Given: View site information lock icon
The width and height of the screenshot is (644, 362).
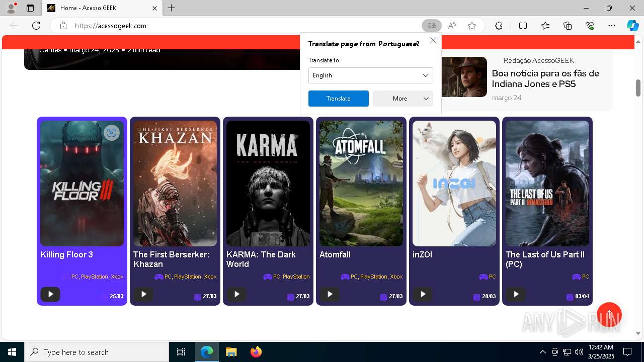Looking at the screenshot, I should (63, 26).
